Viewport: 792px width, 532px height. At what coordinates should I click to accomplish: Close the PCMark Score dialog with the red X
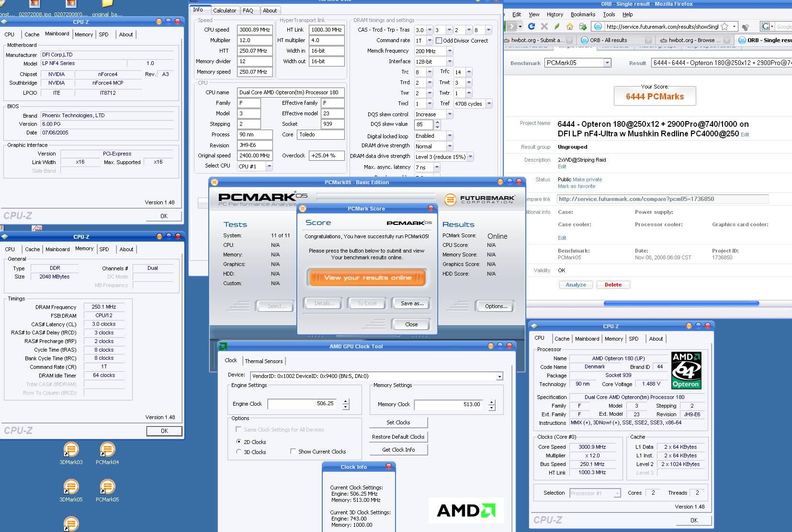coord(430,208)
